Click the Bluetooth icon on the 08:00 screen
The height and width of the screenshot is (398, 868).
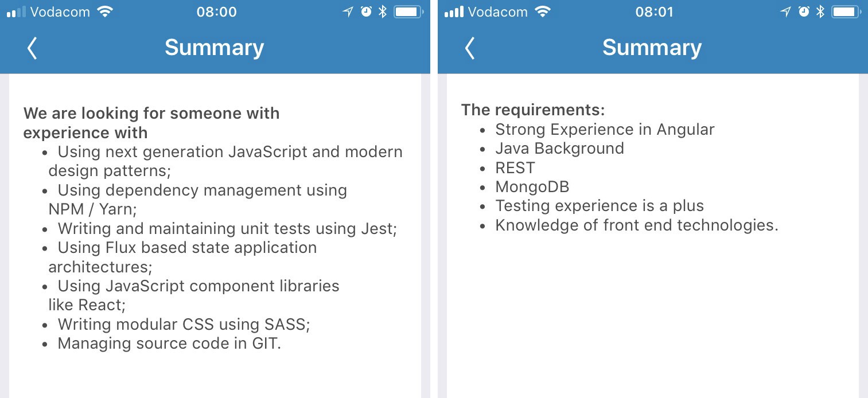383,11
